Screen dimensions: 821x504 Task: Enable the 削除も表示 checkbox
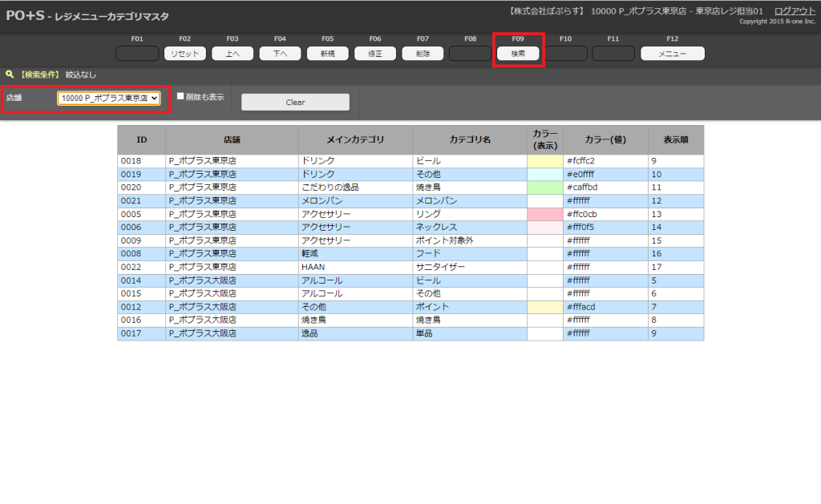coord(180,97)
